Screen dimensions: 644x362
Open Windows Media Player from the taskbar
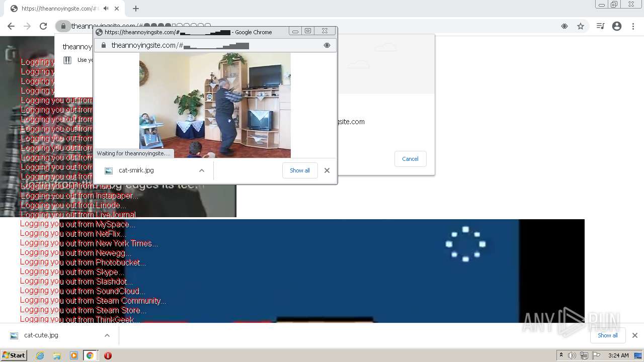[x=74, y=355]
